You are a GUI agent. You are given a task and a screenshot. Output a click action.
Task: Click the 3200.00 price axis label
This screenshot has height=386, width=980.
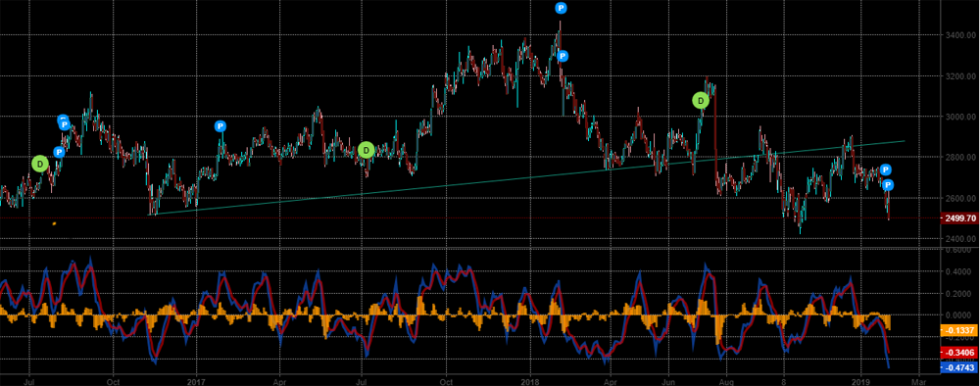(x=960, y=76)
